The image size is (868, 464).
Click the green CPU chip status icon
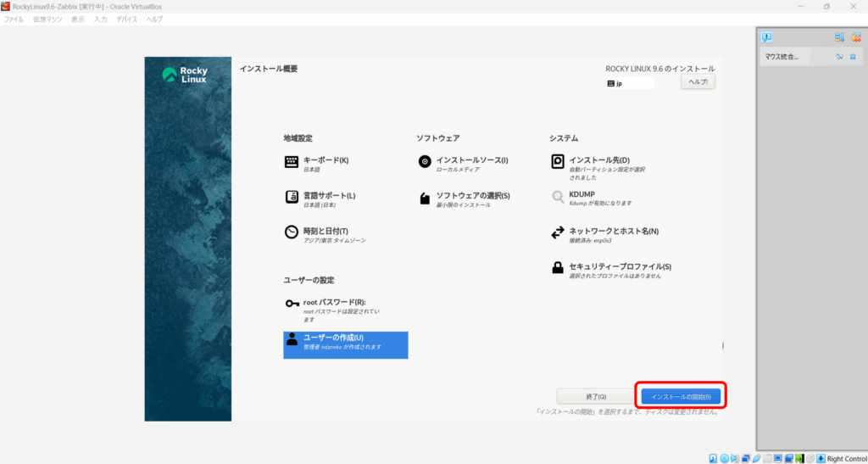799,458
